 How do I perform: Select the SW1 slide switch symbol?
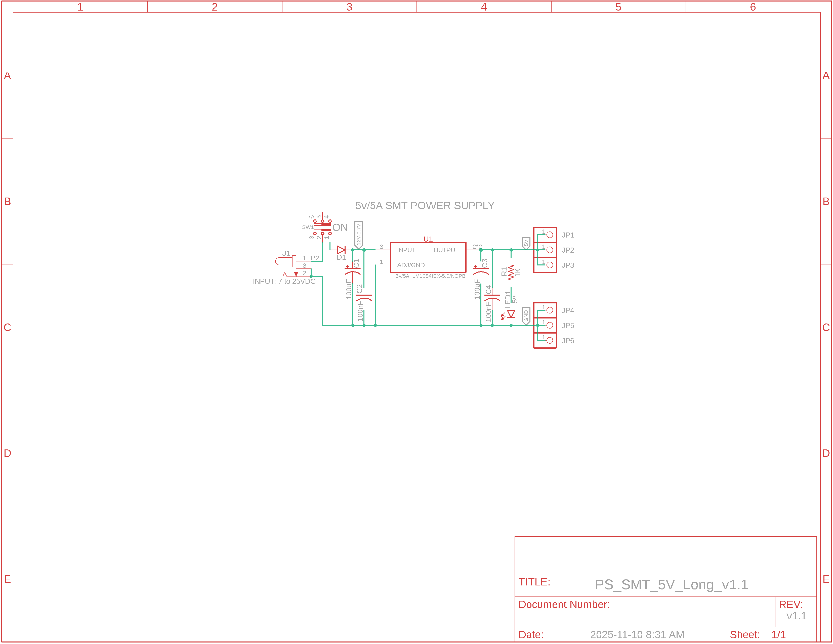click(x=322, y=227)
